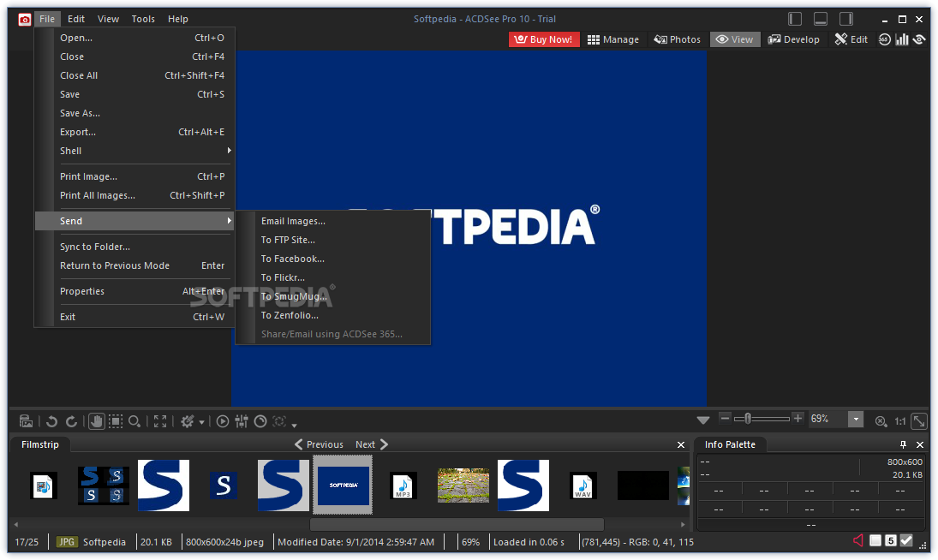
Task: Expand the Shell submenu
Action: tap(134, 151)
